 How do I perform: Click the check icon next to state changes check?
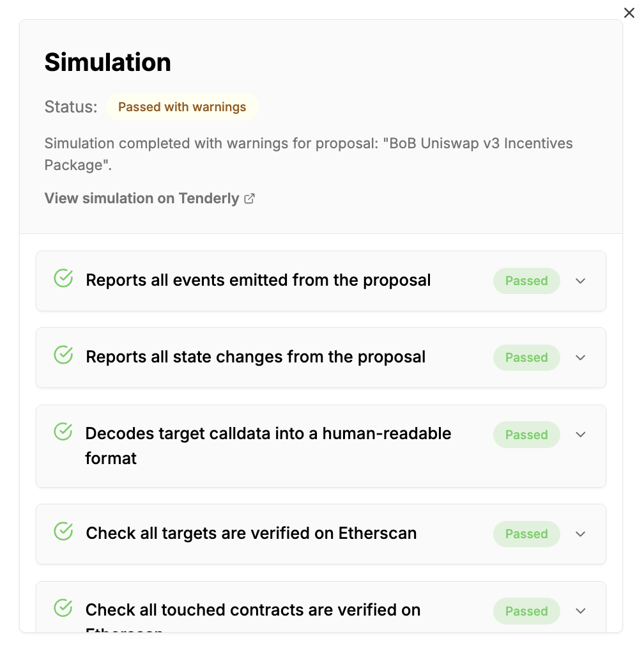click(x=63, y=355)
